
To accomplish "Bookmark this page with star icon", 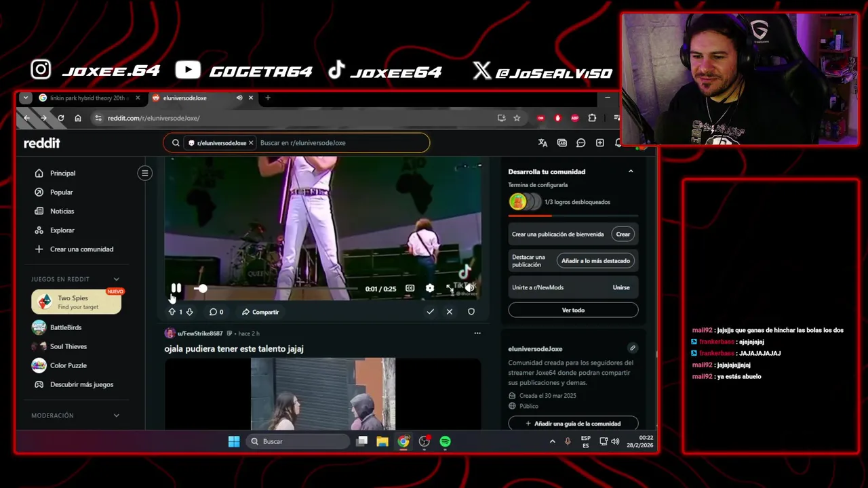I will tap(517, 118).
